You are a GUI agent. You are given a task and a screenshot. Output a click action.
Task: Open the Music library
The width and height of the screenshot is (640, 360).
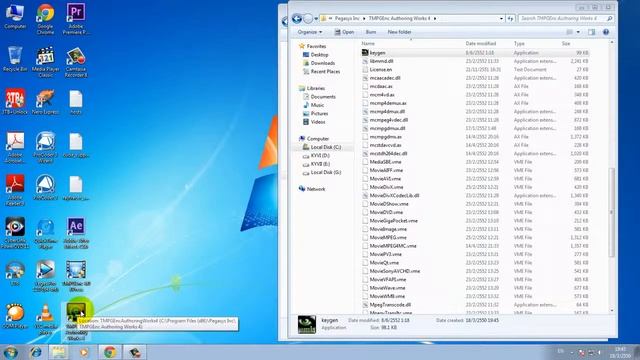click(317, 105)
